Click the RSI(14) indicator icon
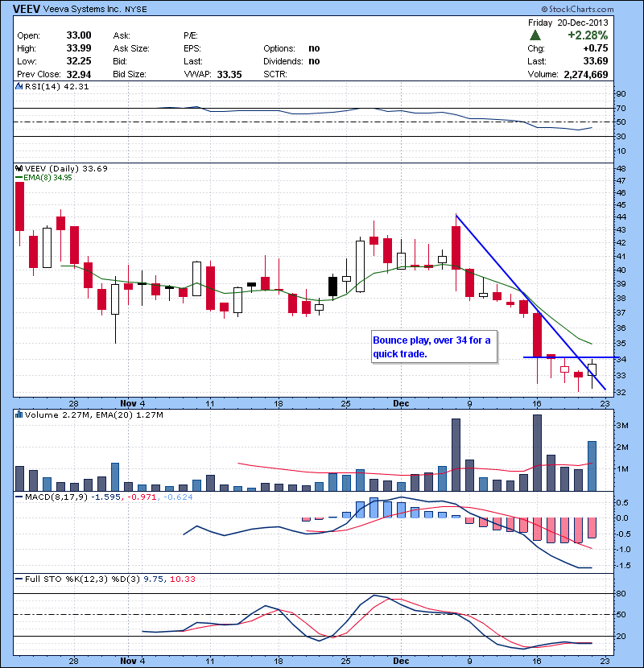 (x=19, y=86)
